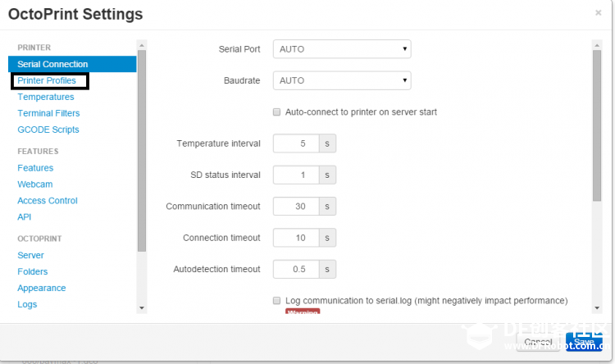Open the Printer Profiles settings section
The image size is (615, 364).
(x=47, y=80)
